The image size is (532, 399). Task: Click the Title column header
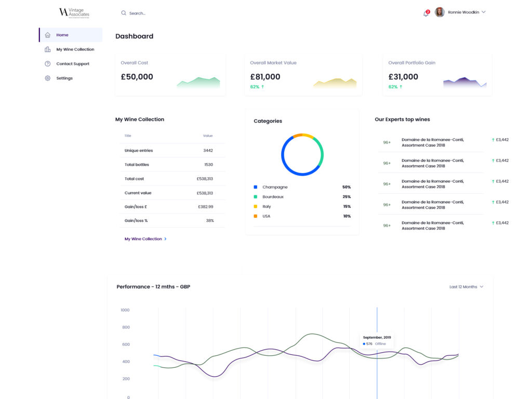(x=128, y=136)
